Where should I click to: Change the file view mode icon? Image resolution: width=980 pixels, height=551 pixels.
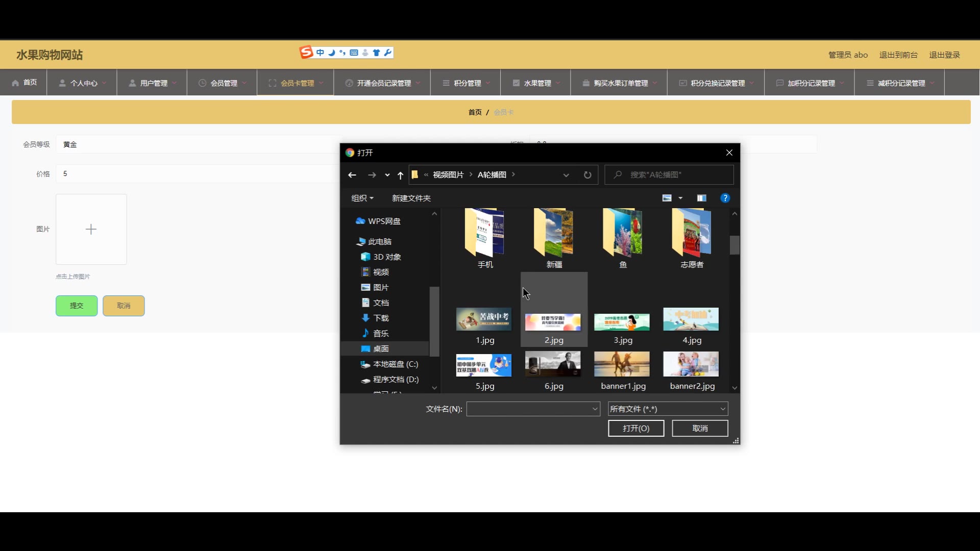pos(667,198)
